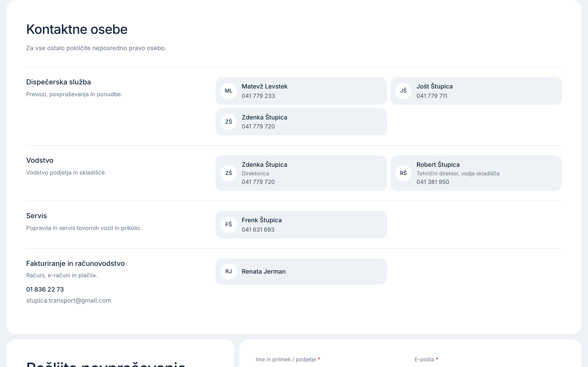The height and width of the screenshot is (367, 588).
Task: Click the ML avatar for Matevž Levstek
Action: click(x=228, y=91)
